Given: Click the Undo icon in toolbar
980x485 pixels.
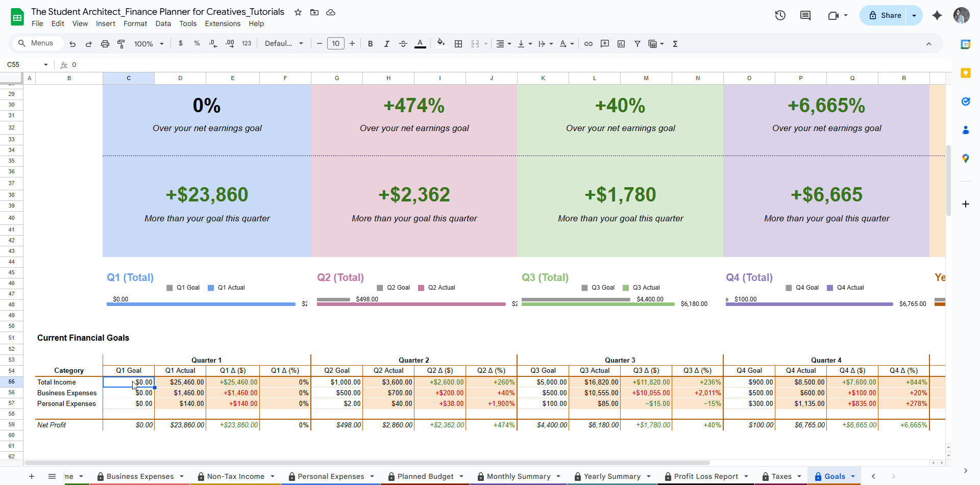Looking at the screenshot, I should (x=72, y=44).
